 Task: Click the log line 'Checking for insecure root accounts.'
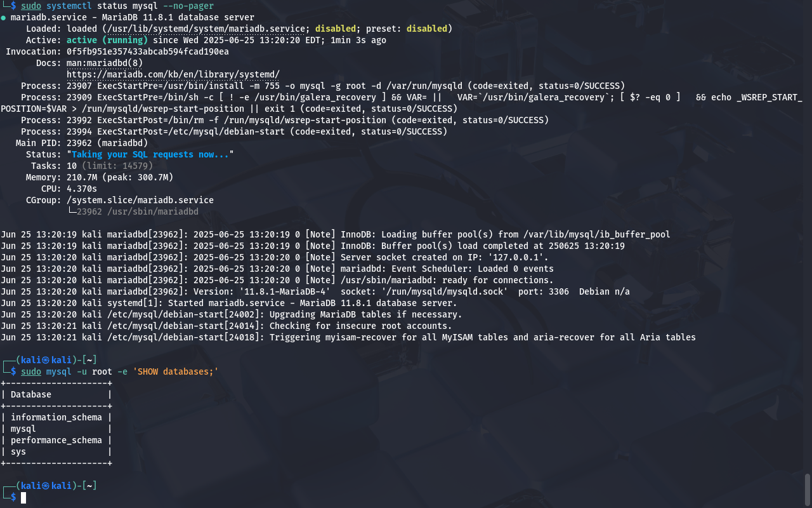(226, 326)
